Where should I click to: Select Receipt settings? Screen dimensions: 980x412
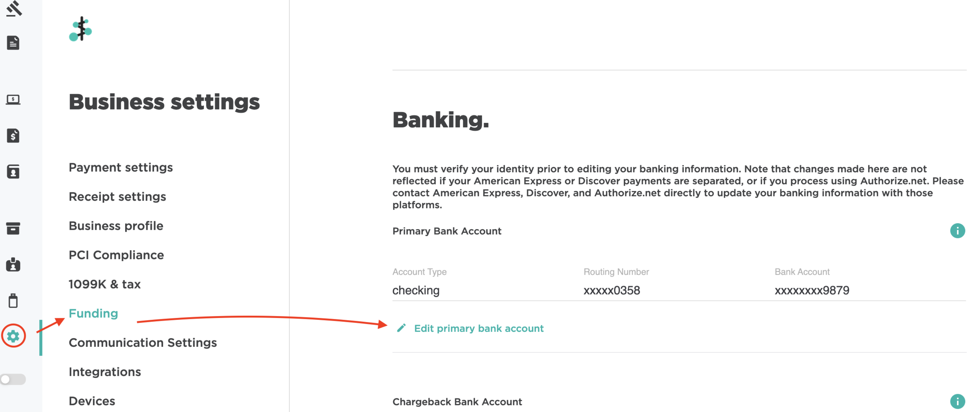[117, 197]
